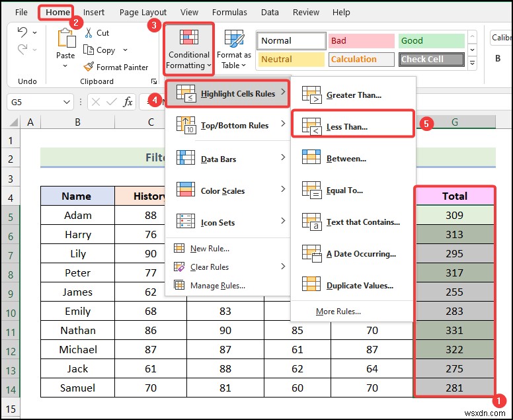Apply the Normal cell style
The height and width of the screenshot is (420, 513).
(292, 40)
